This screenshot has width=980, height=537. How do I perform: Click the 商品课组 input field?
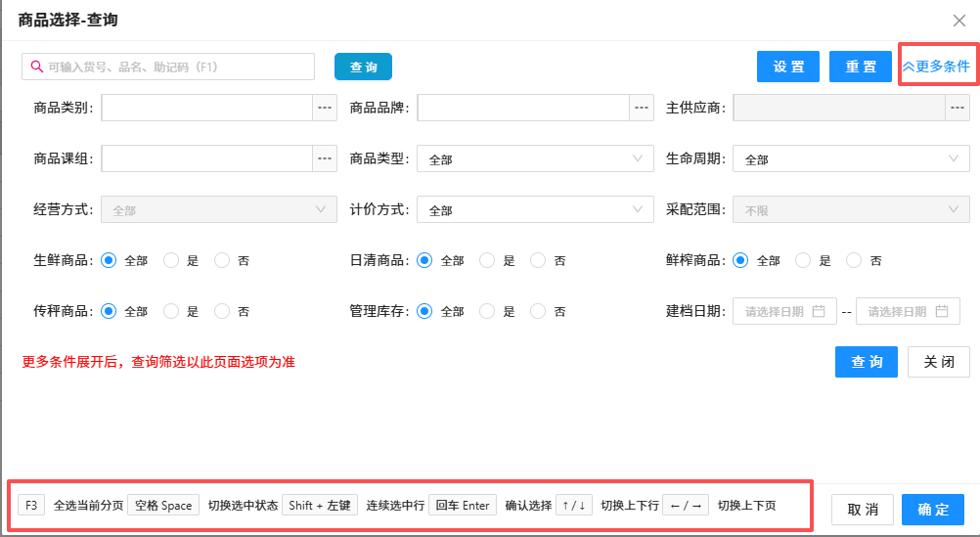tap(207, 158)
